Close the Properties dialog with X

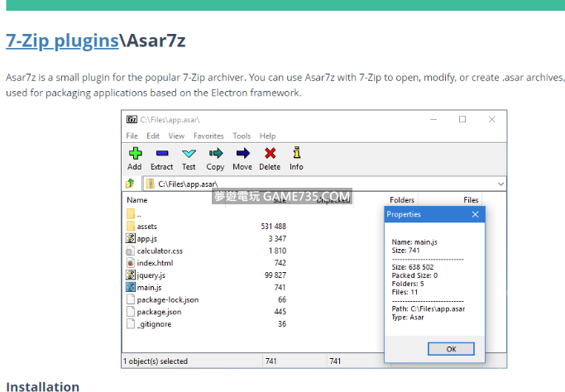coord(475,214)
